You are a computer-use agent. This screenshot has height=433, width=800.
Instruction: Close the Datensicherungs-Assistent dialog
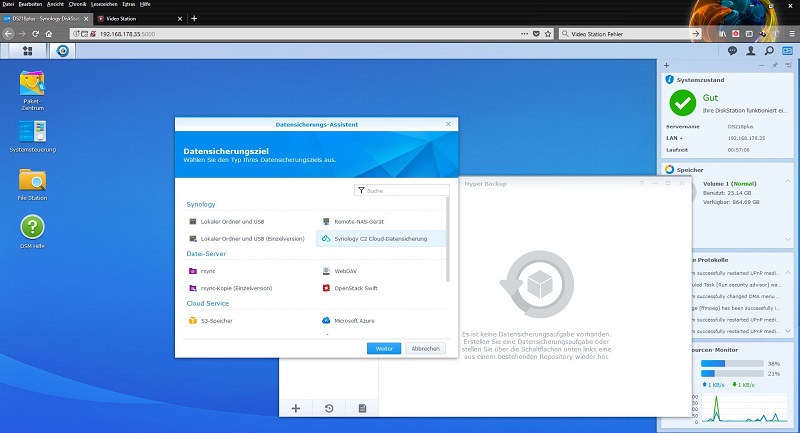pos(448,124)
